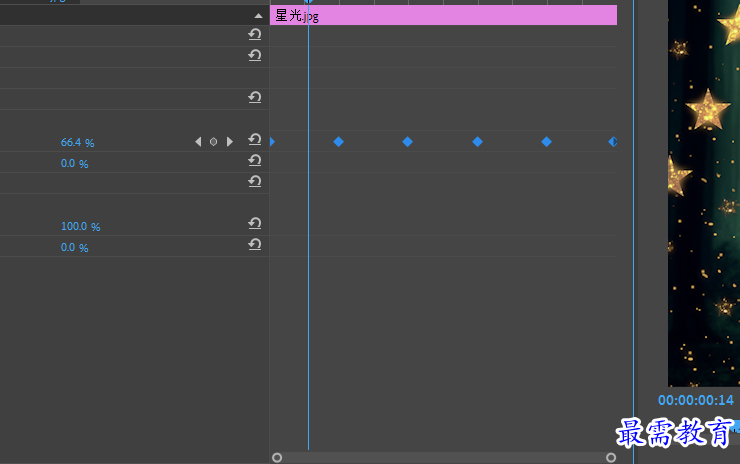The image size is (740, 464).
Task: Reset the 100.0 % parameter value
Action: (255, 224)
